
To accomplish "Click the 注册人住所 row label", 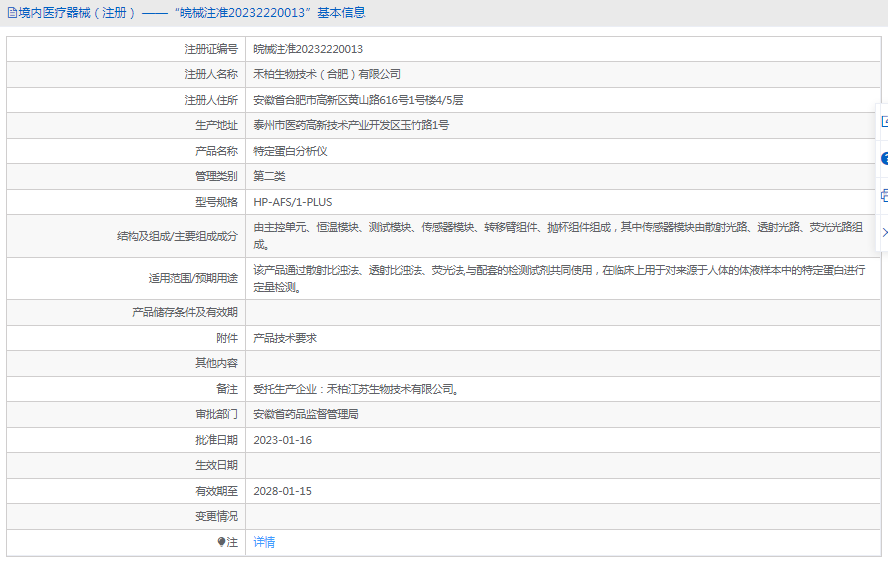I will [211, 100].
